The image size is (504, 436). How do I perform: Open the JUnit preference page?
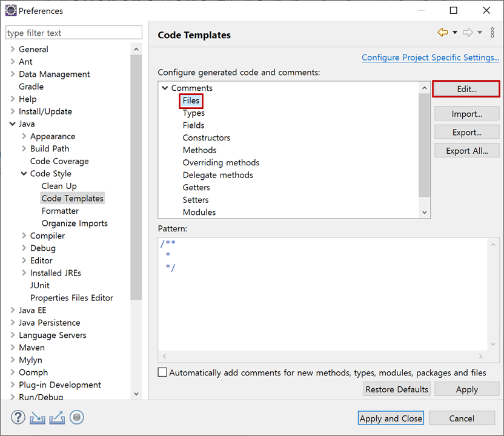40,285
